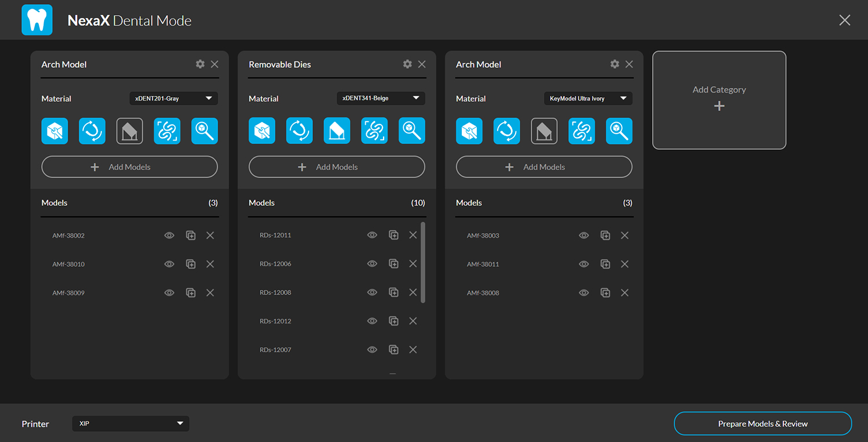Add Models to Removable Dies

pos(337,167)
